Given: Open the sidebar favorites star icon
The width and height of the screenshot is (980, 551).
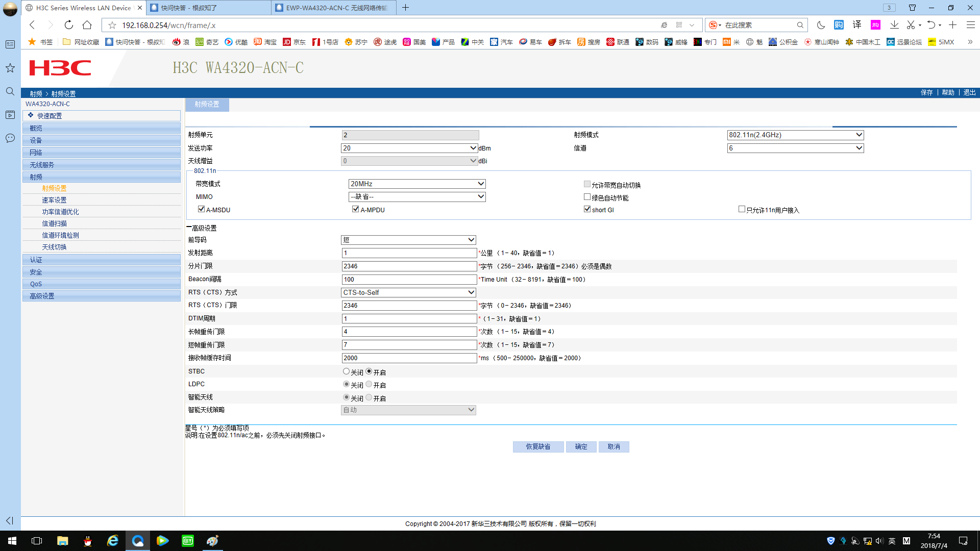Looking at the screenshot, I should point(10,68).
